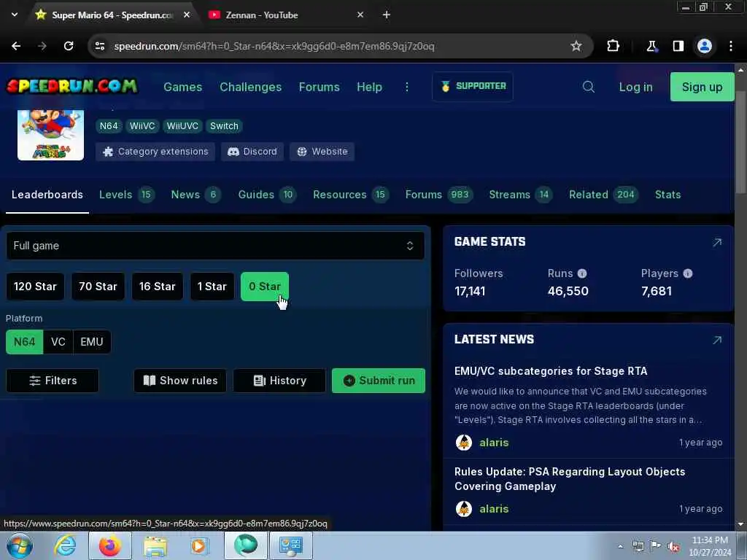The height and width of the screenshot is (560, 747).
Task: Select the WiiUVC platform tag
Action: tap(182, 125)
